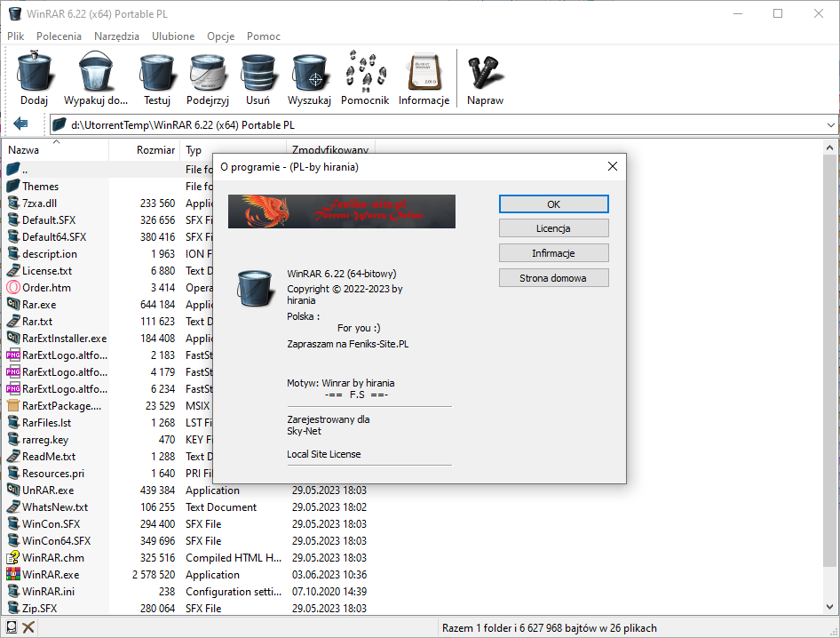Select the RarExtPackage package icon
This screenshot has height=638, width=840.
pos(12,405)
